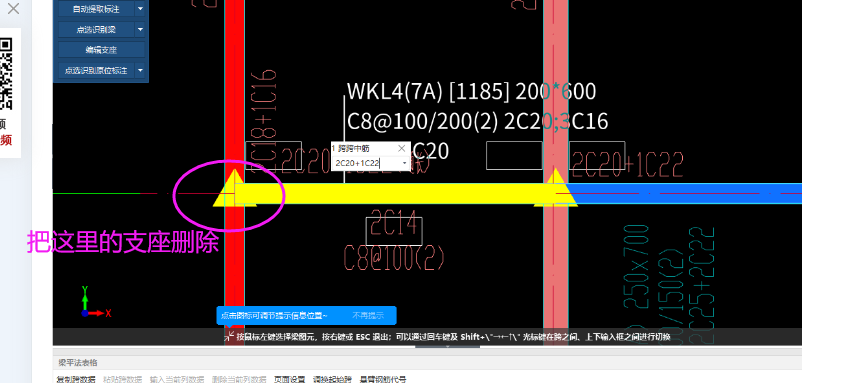
Task: Click 删除当前列数据 in the table toolbar
Action: (x=239, y=379)
